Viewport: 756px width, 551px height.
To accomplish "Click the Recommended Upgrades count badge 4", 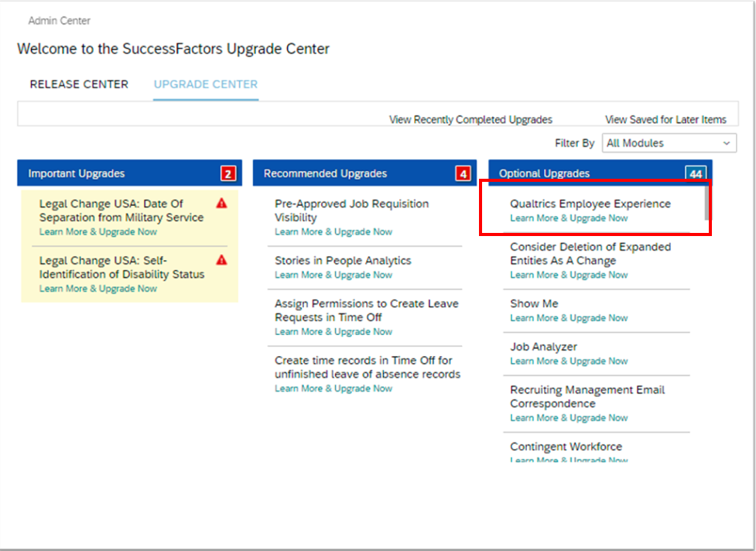I will coord(463,173).
